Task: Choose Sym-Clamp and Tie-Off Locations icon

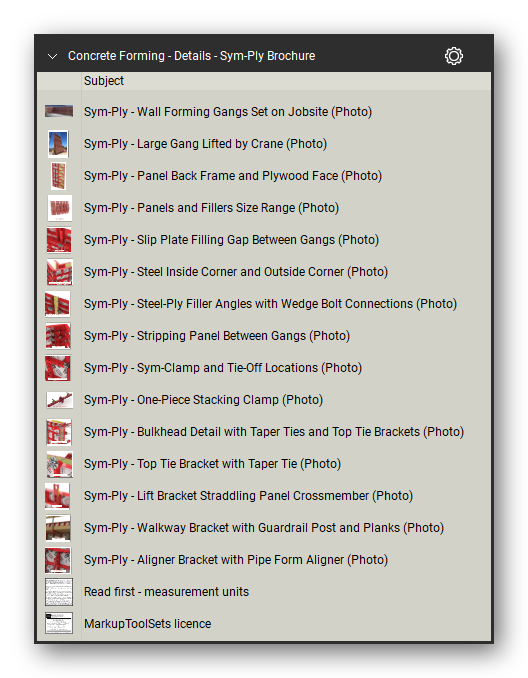Action: pyautogui.click(x=58, y=368)
